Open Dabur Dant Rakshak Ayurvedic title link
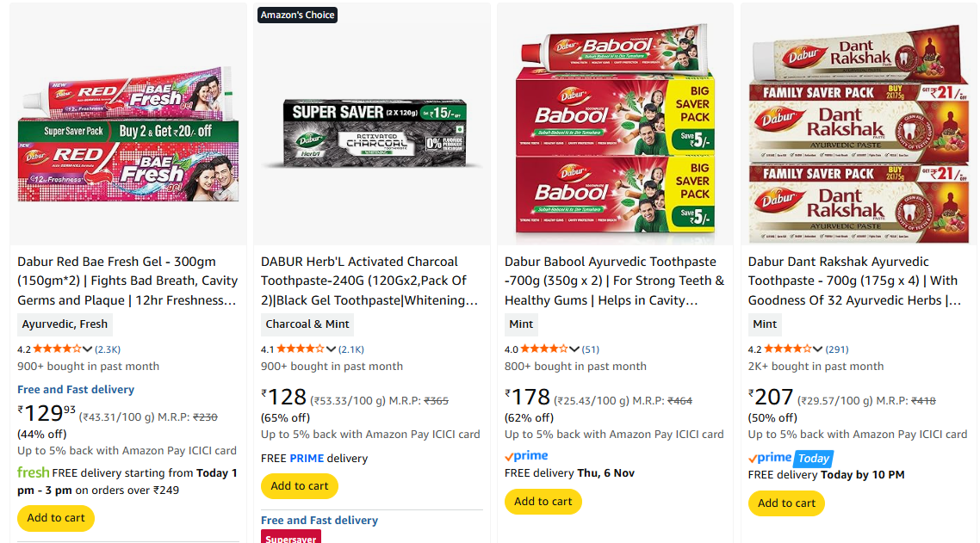Screen dimensions: 980x543 [854, 281]
